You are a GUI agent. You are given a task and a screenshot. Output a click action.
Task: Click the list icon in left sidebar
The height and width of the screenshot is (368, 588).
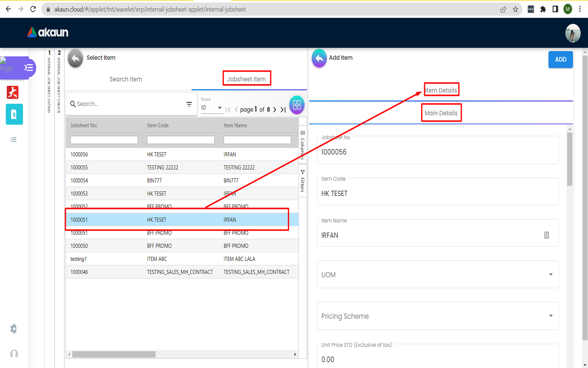pos(13,140)
